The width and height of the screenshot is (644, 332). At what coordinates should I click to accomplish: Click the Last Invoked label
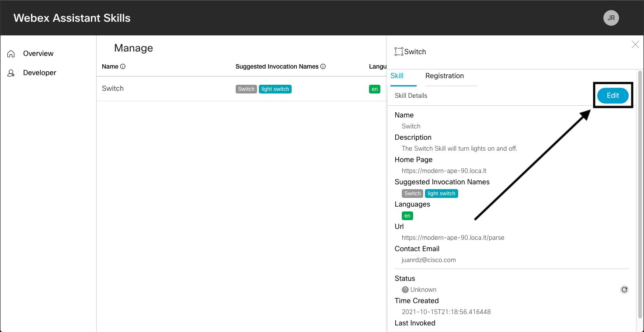coord(415,323)
